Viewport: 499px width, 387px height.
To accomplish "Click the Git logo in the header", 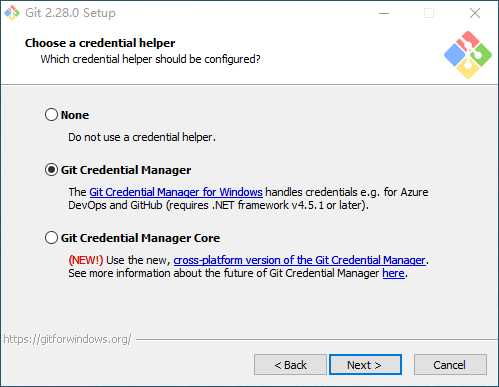I will 468,55.
